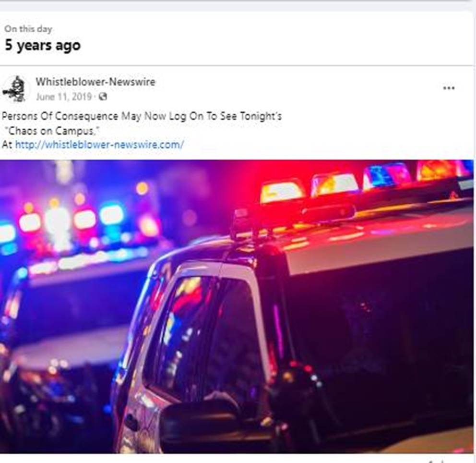
Task: Click the word "At" before the URL
Action: pyautogui.click(x=7, y=145)
